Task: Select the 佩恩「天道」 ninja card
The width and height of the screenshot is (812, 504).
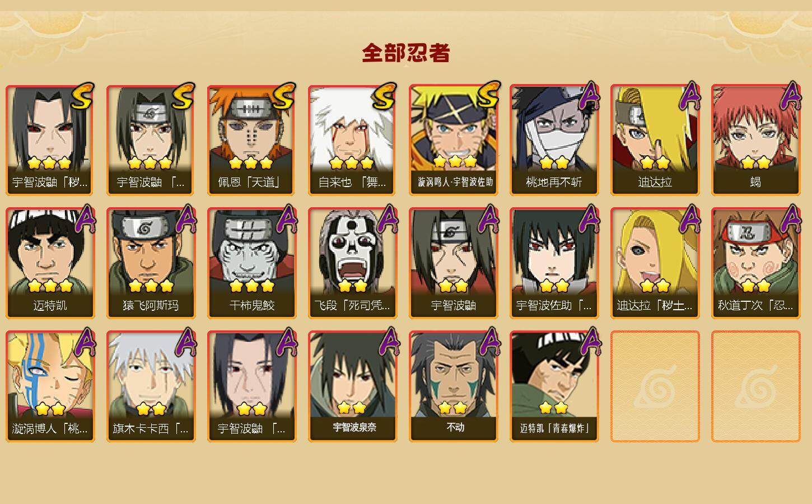Action: (251, 140)
